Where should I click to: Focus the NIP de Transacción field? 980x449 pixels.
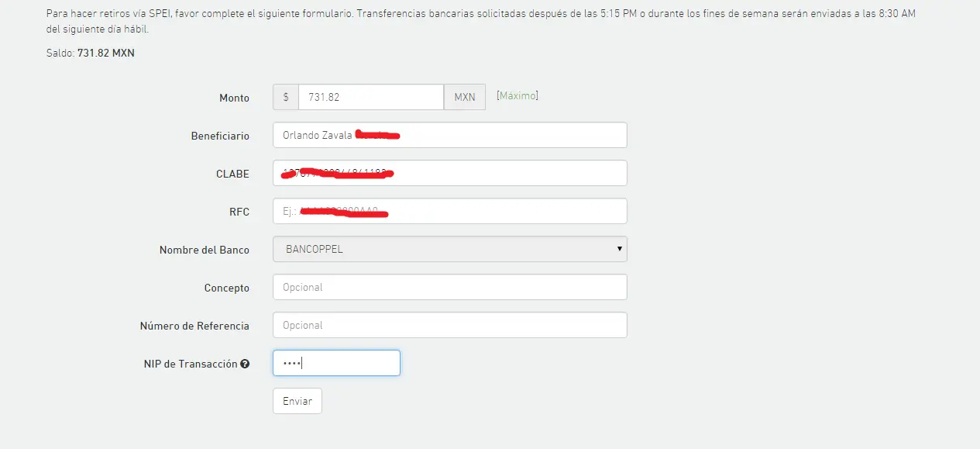pos(336,363)
